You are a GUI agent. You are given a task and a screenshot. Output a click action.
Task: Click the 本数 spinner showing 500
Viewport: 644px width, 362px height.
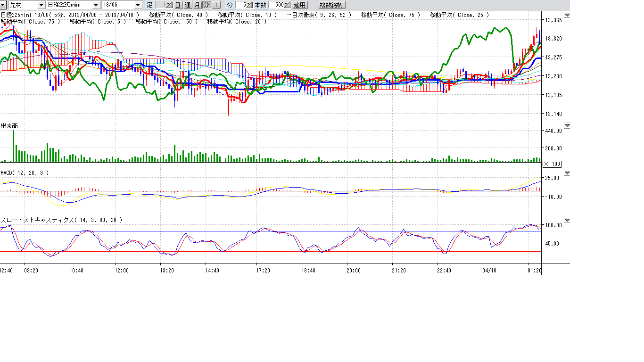click(x=279, y=5)
